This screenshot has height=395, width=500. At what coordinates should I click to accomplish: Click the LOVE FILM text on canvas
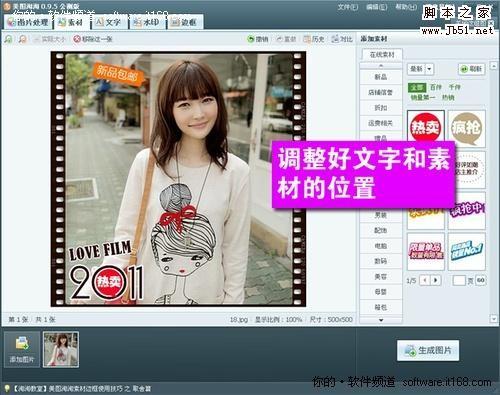(100, 250)
